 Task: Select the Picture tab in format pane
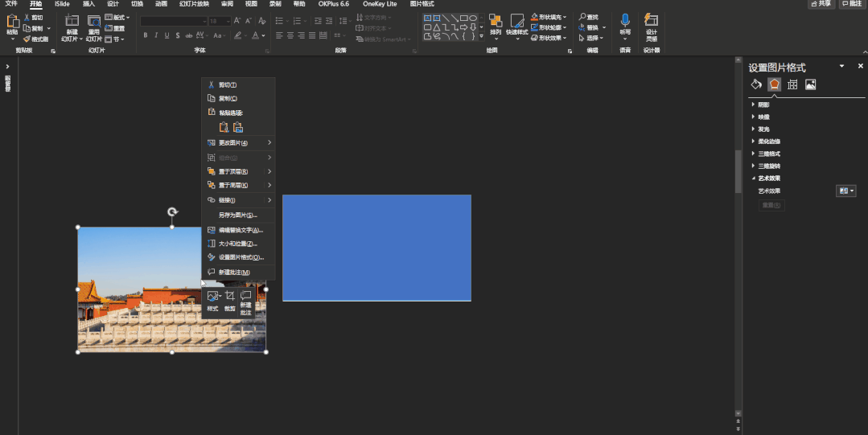[810, 84]
